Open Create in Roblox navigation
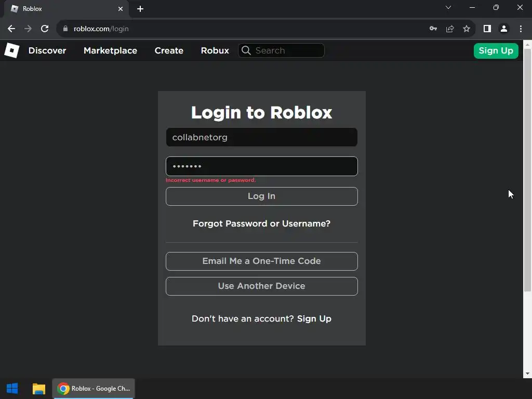 tap(169, 50)
